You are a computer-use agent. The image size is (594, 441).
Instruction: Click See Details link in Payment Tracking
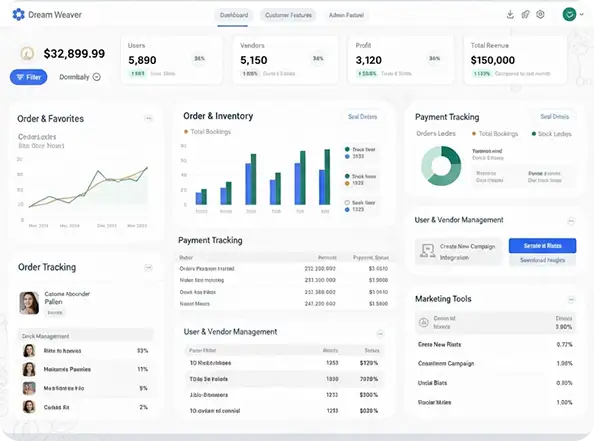(555, 117)
